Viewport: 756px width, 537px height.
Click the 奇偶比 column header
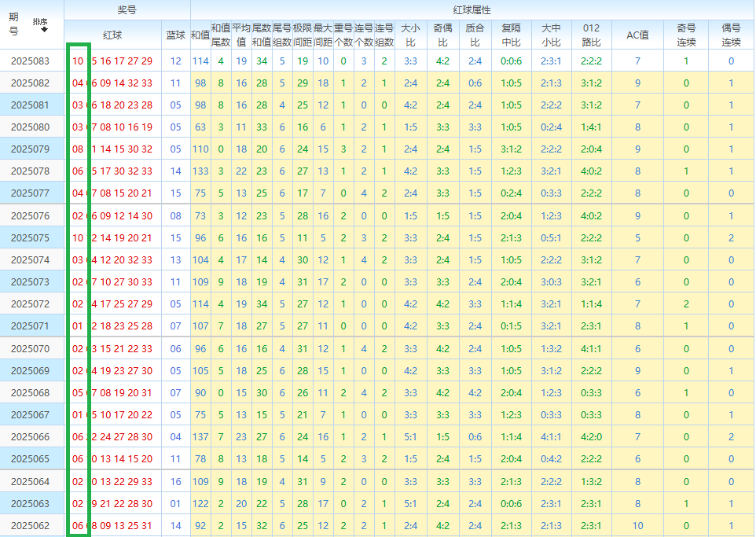[x=442, y=35]
